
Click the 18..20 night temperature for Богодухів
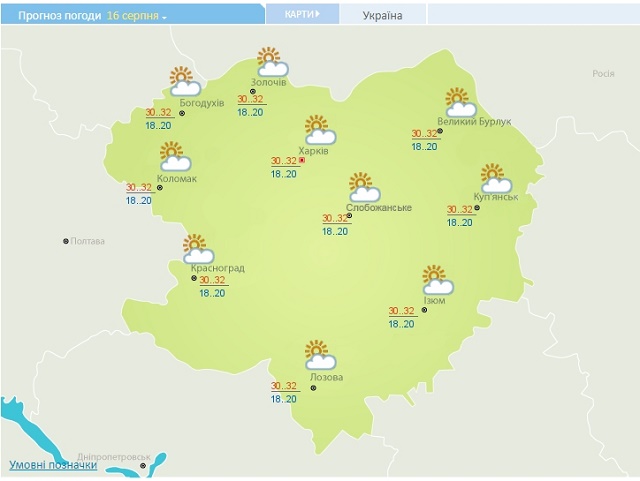pos(158,125)
